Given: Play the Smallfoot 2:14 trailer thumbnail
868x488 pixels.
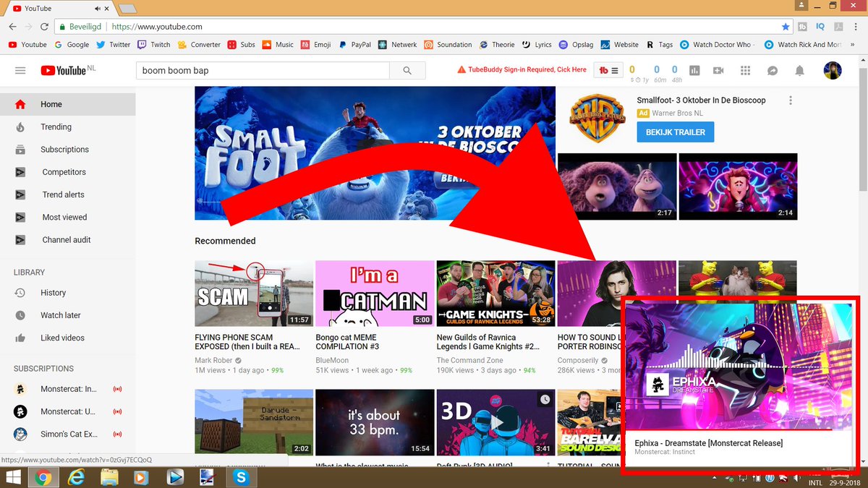Looking at the screenshot, I should 738,187.
